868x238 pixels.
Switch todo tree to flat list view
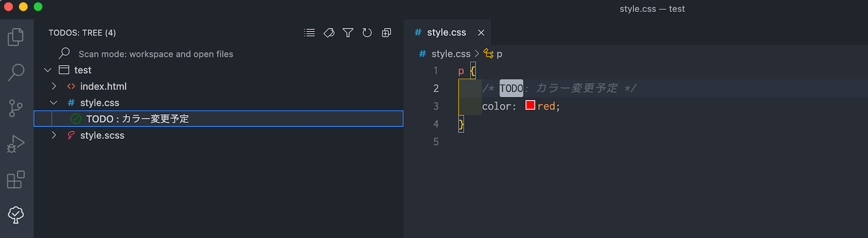(310, 33)
